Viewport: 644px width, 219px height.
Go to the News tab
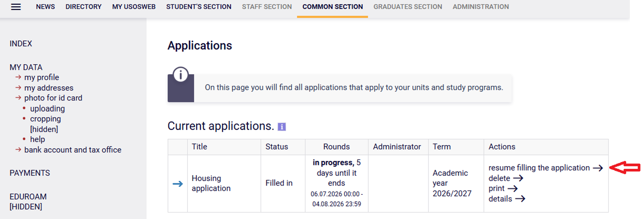tap(45, 7)
